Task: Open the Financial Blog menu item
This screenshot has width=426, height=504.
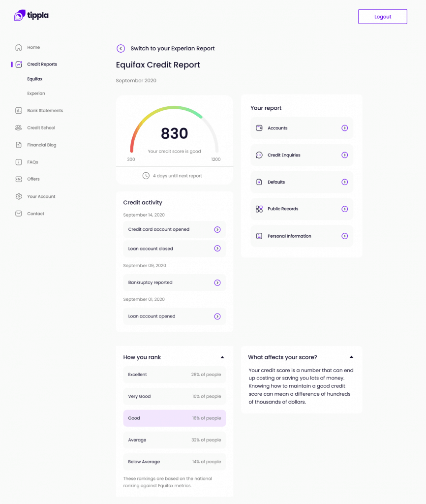Action: point(41,145)
